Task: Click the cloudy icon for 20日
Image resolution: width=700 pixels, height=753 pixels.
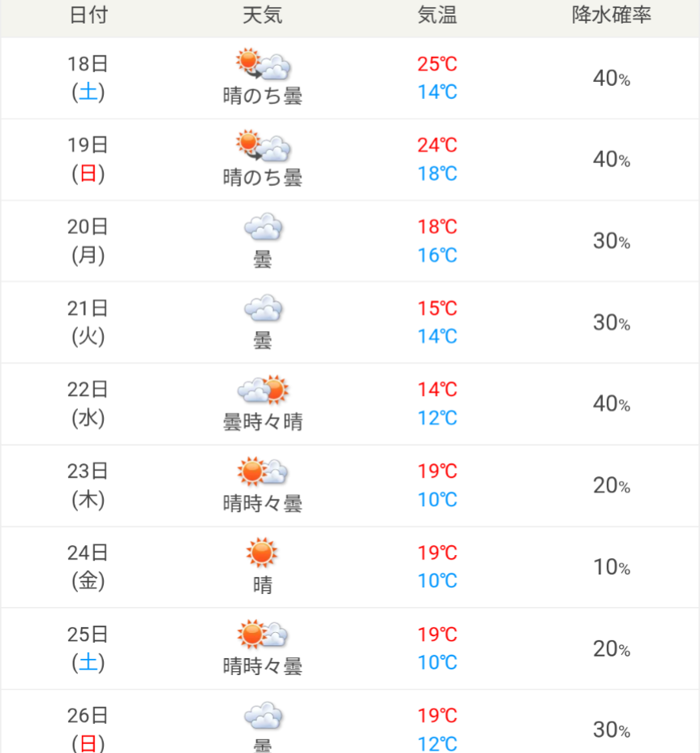Action: coord(263,228)
